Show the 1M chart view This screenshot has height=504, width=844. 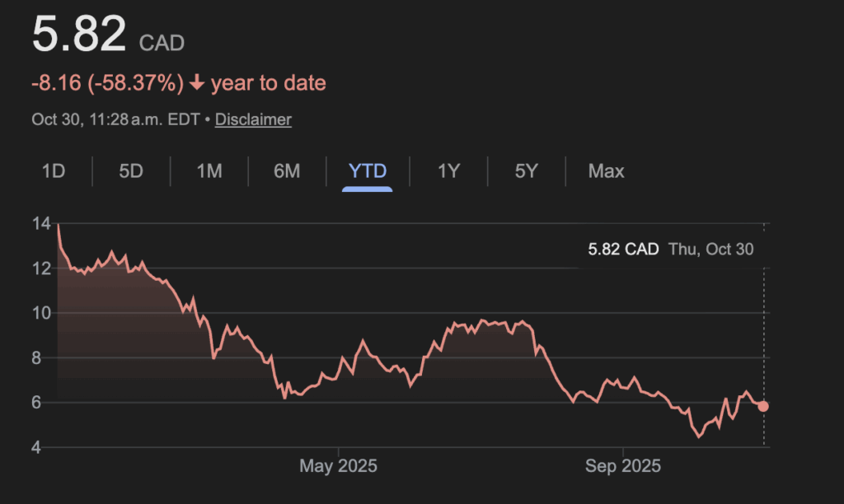209,171
